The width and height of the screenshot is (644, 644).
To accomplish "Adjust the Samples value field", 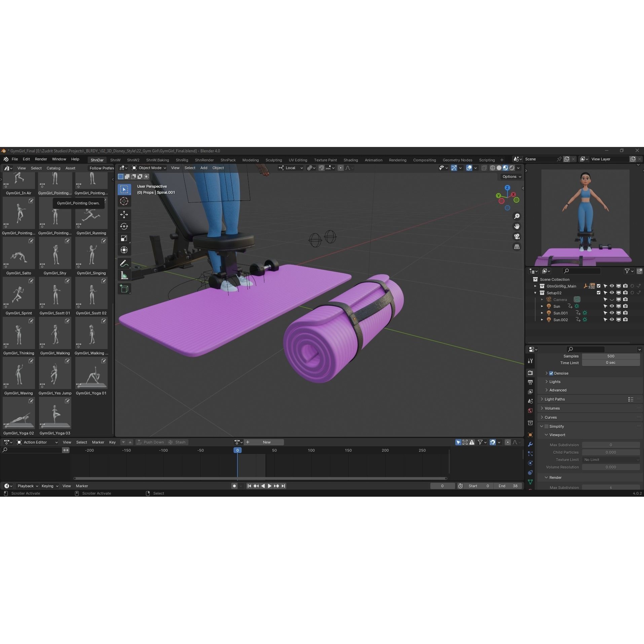I will (x=611, y=356).
